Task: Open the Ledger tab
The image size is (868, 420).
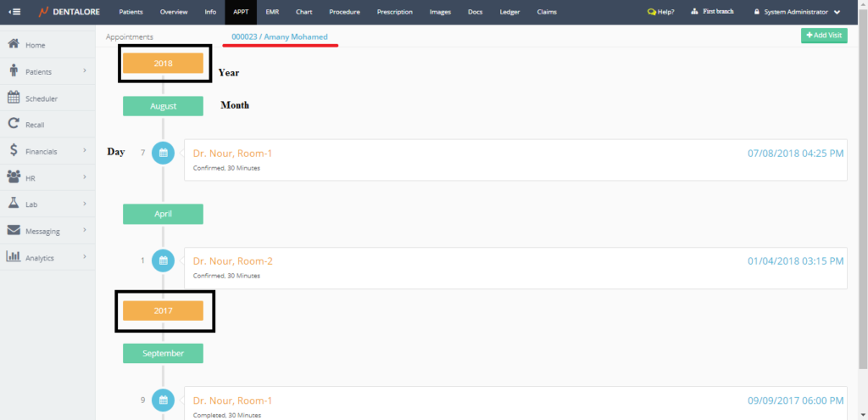Action: pos(511,12)
